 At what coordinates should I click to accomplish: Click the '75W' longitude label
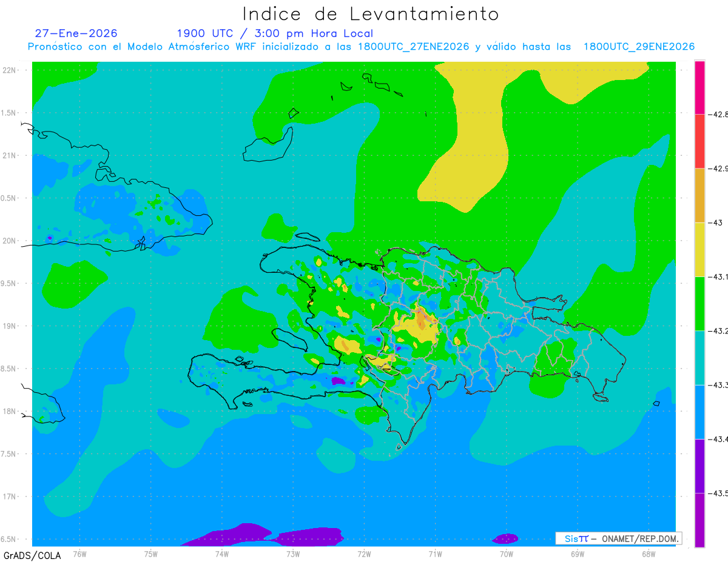[x=150, y=553]
